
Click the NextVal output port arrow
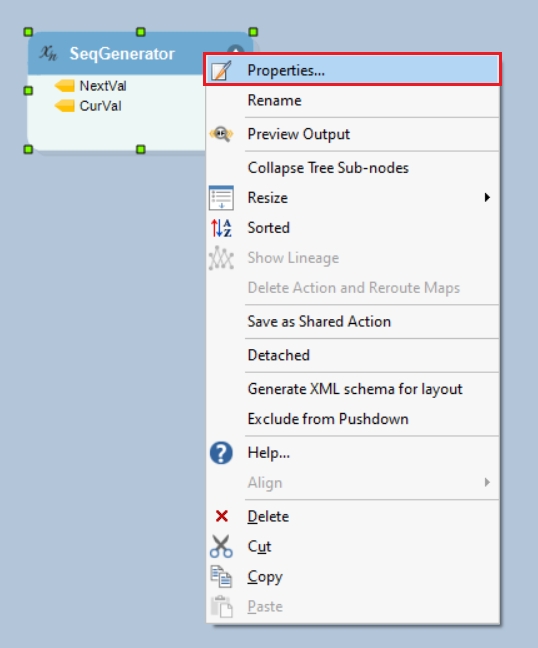(64, 86)
